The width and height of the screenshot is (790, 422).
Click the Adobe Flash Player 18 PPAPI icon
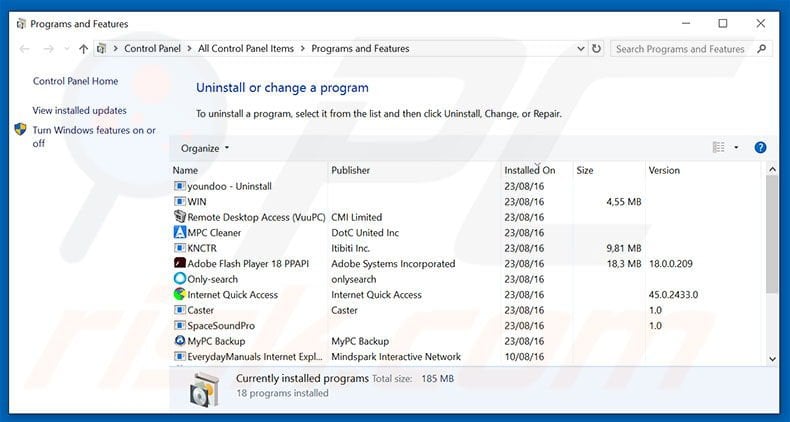pyautogui.click(x=179, y=263)
